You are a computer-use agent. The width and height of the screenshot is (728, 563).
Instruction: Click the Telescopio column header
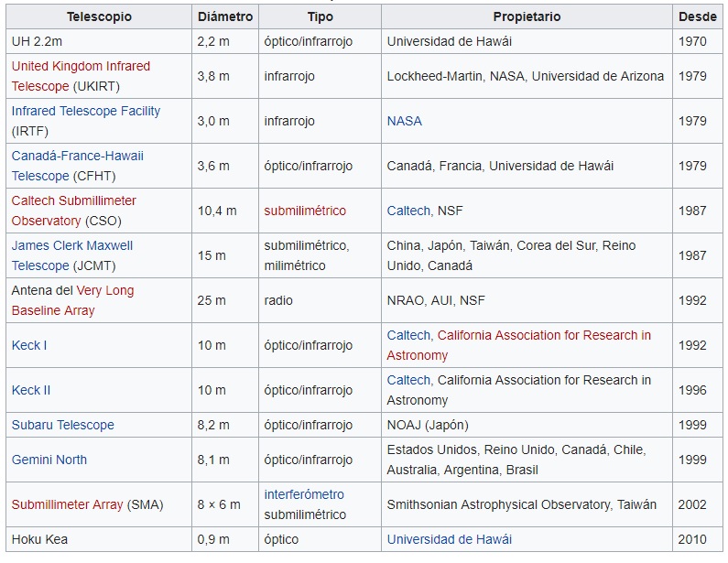click(99, 16)
